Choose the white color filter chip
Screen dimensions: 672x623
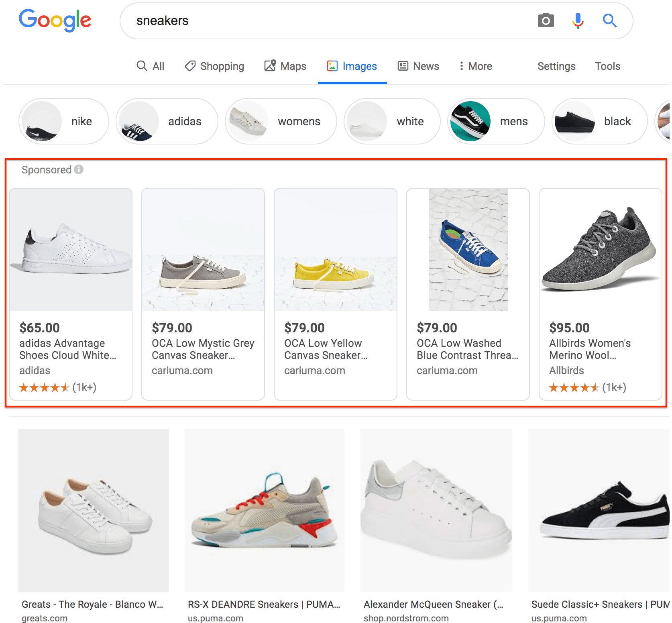click(x=392, y=121)
